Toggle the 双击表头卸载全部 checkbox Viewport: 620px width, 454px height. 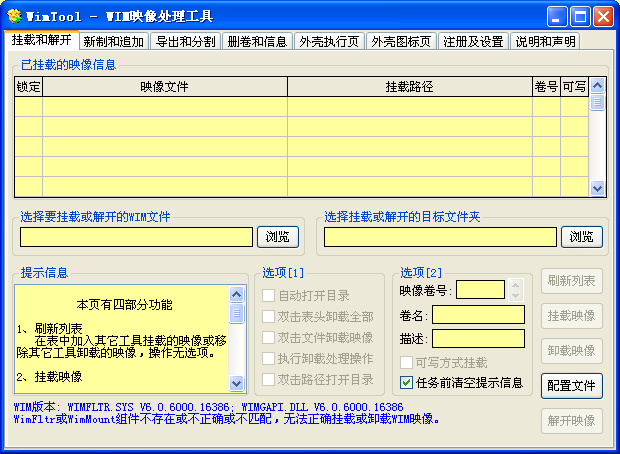pyautogui.click(x=268, y=316)
